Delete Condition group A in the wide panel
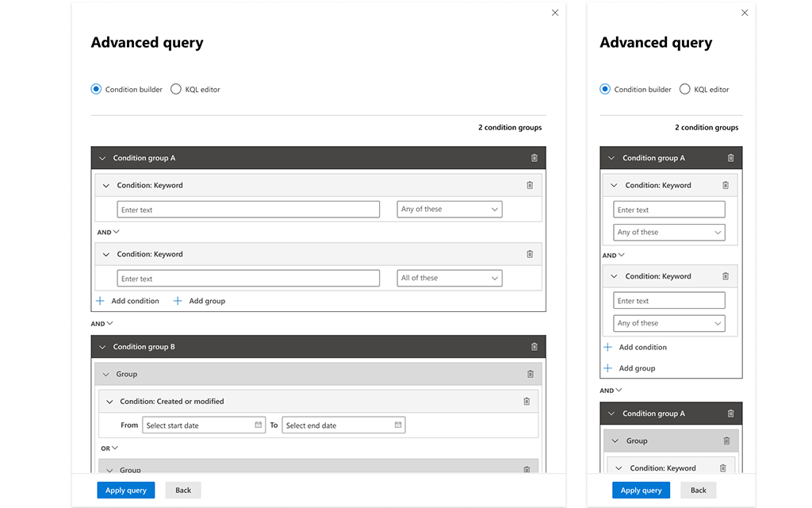812x508 pixels. click(534, 158)
